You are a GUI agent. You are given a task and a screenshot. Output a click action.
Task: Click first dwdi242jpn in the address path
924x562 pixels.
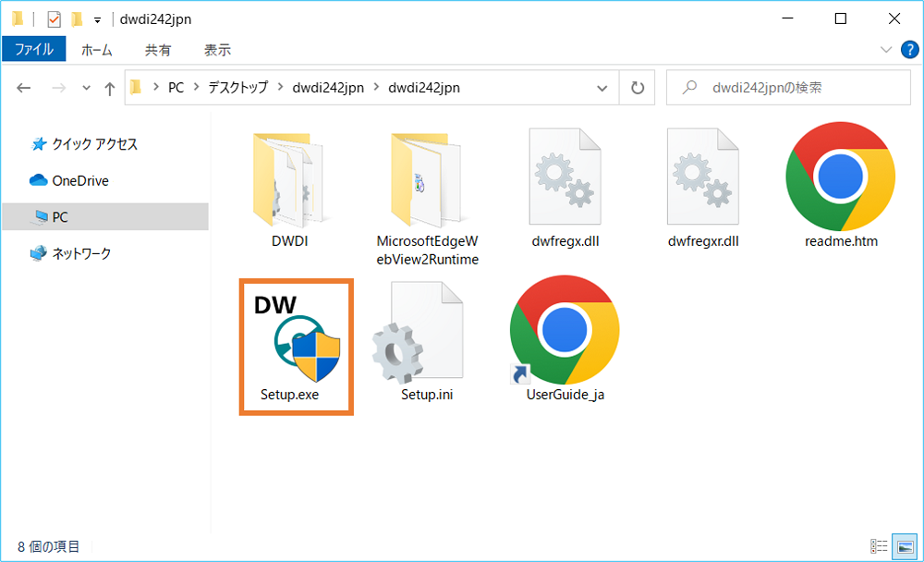click(328, 87)
